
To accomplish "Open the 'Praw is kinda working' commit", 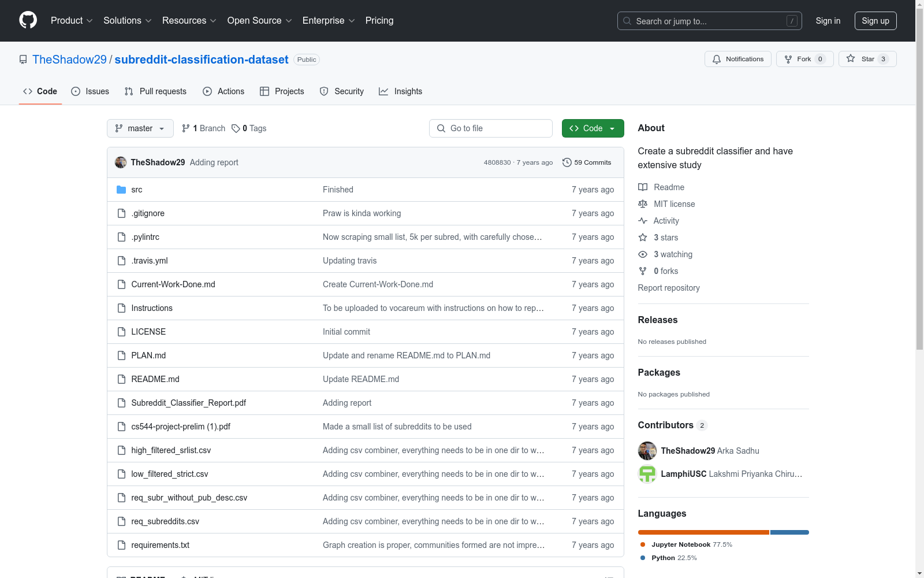I will point(362,213).
